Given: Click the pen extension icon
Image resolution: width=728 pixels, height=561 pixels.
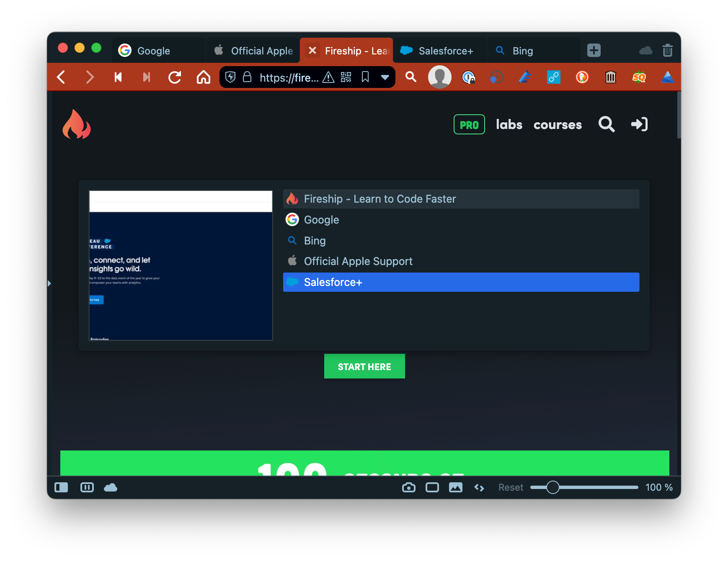Looking at the screenshot, I should click(x=525, y=77).
